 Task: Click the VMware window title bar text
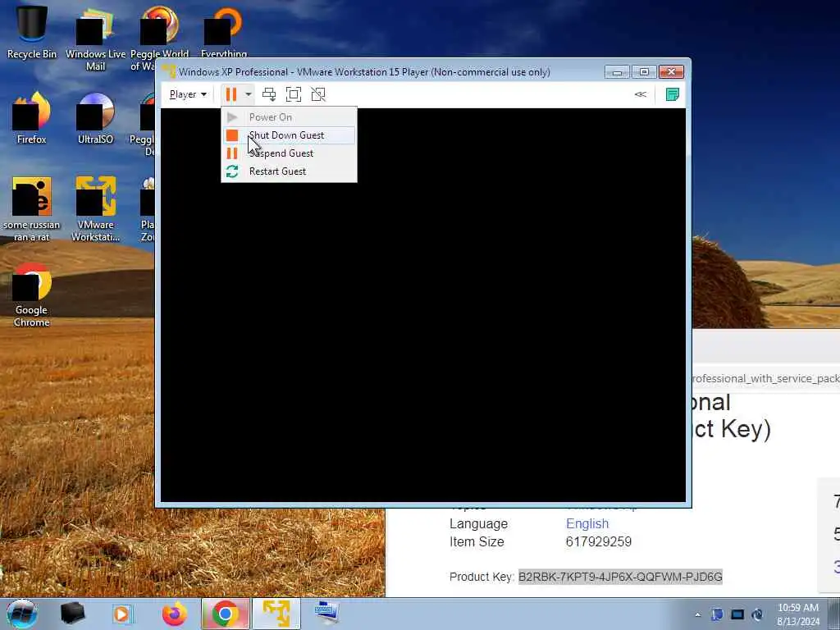(364, 72)
